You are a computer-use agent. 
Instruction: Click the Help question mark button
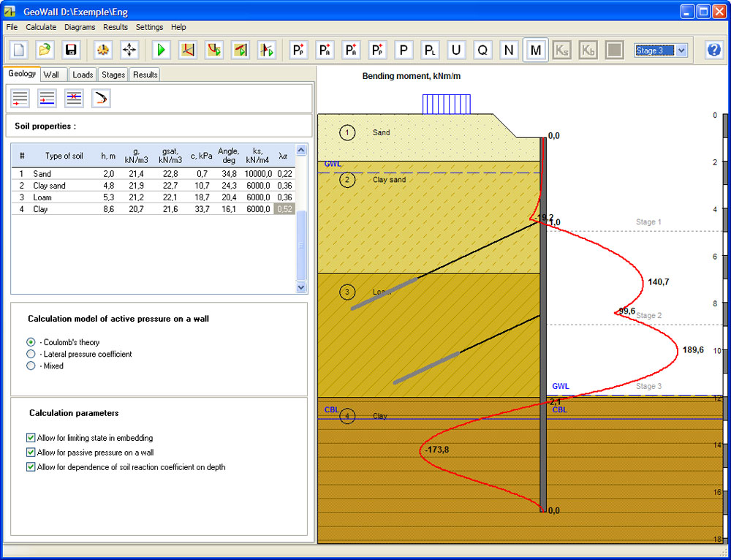(x=714, y=49)
